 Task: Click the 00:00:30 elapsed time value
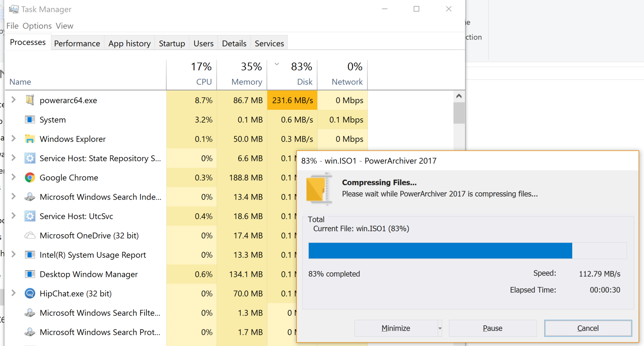pyautogui.click(x=605, y=290)
